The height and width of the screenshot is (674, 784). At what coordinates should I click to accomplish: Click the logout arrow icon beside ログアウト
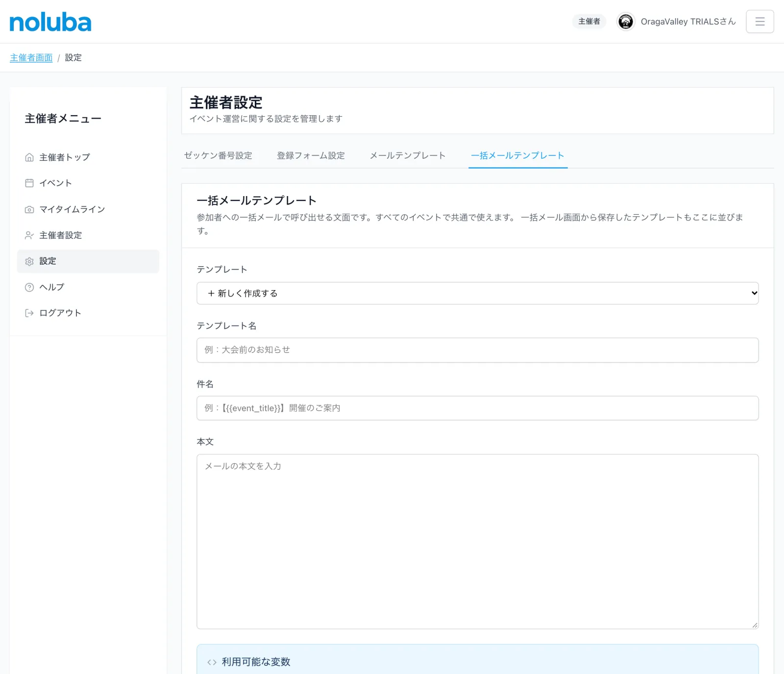tap(29, 313)
